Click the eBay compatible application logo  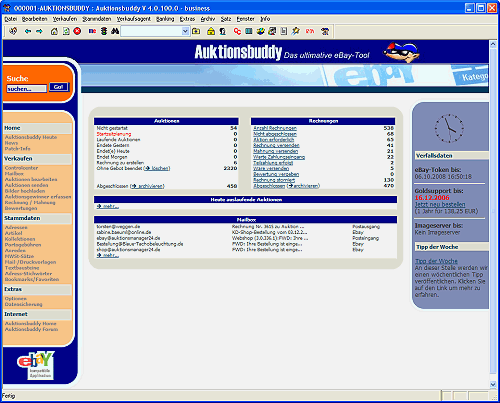[x=36, y=365]
